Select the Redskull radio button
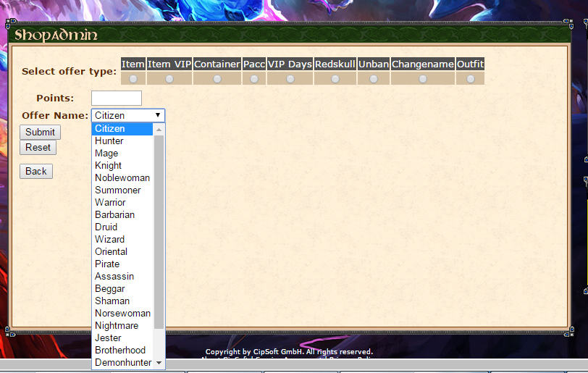The width and height of the screenshot is (588, 373). click(x=335, y=79)
